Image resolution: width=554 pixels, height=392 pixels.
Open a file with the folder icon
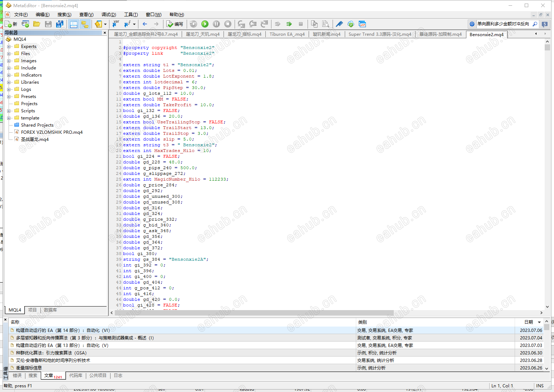click(x=36, y=24)
